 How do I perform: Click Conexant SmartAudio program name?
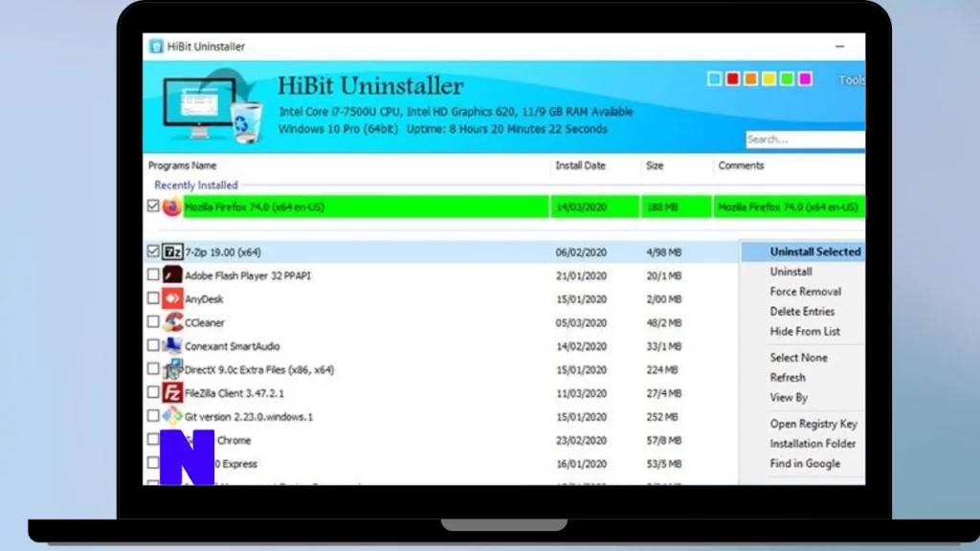coord(232,346)
